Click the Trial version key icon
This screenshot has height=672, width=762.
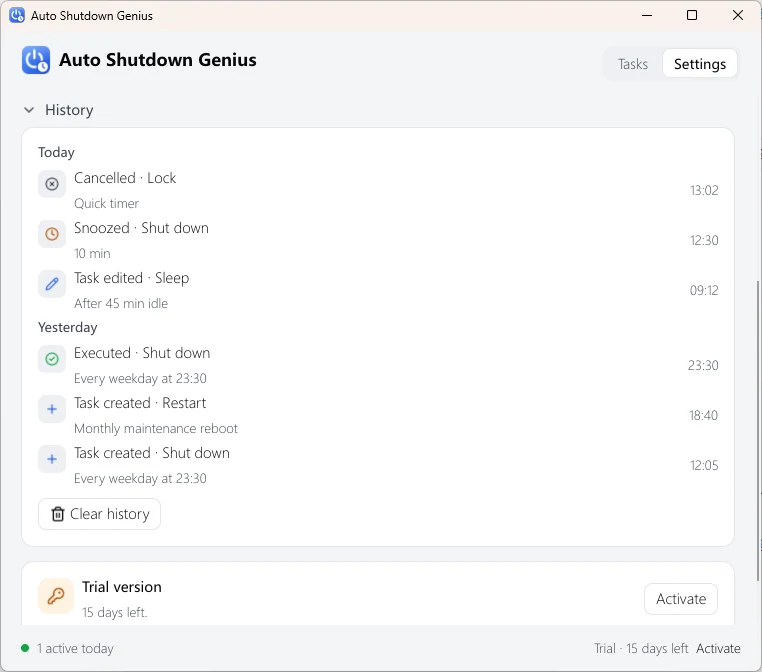[56, 596]
